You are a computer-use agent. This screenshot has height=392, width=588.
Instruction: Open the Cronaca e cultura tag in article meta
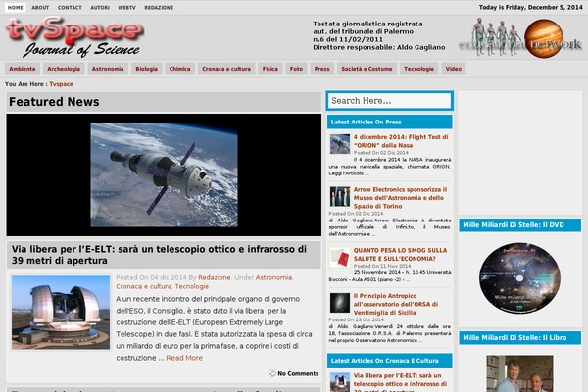144,286
